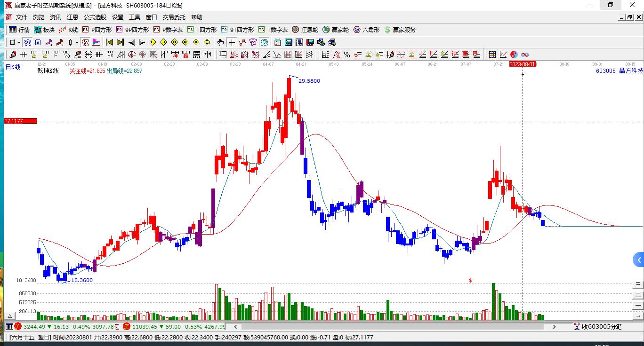Open the 工具 menu
Viewport: 644px width, 346px height.
click(135, 17)
